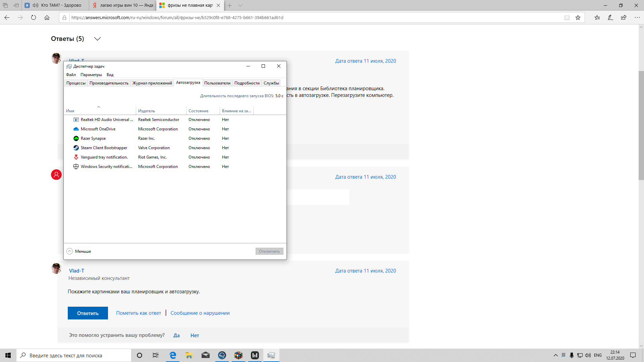
Task: Switch to the Службы tab
Action: coord(271,83)
